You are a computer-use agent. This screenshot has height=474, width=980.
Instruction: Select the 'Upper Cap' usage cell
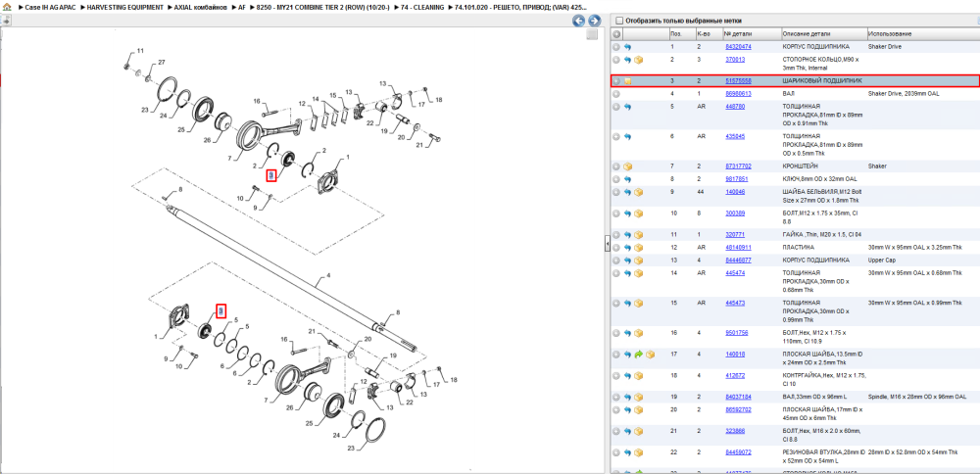pyautogui.click(x=881, y=260)
